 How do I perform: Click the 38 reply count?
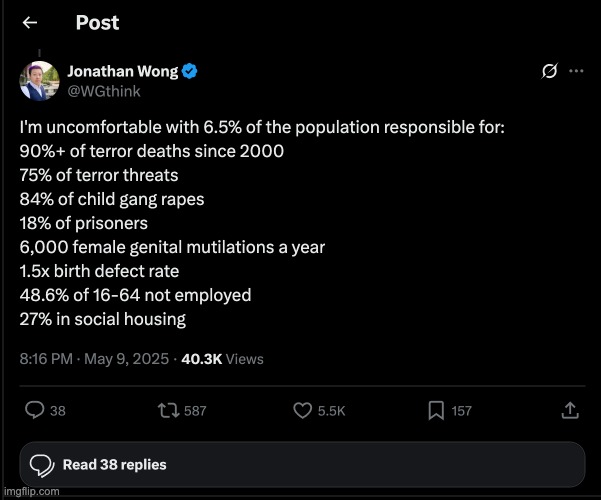coord(58,411)
